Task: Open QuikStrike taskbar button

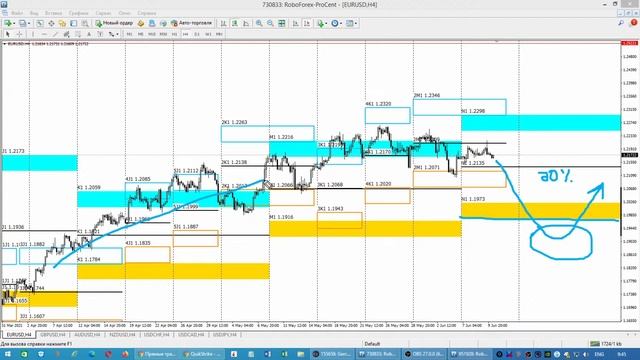Action: 202,354
